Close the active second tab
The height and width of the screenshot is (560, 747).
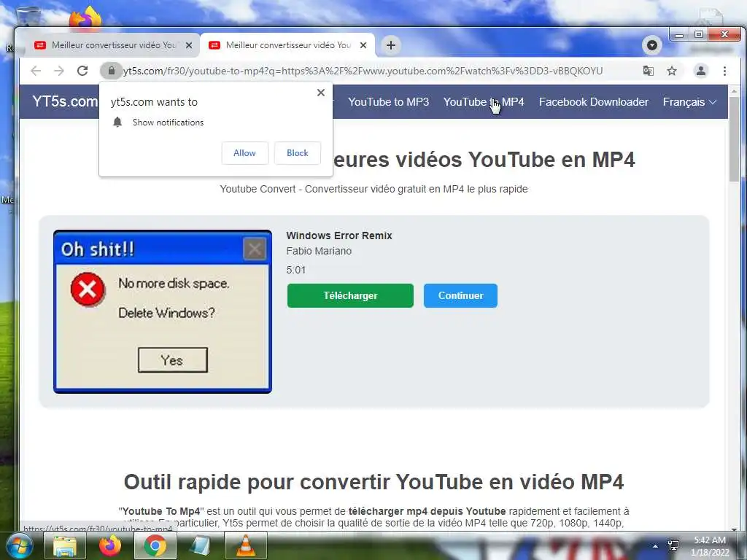363,45
